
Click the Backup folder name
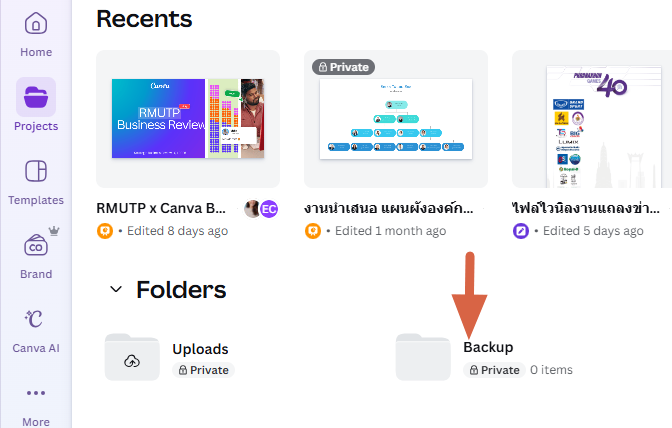pos(488,348)
